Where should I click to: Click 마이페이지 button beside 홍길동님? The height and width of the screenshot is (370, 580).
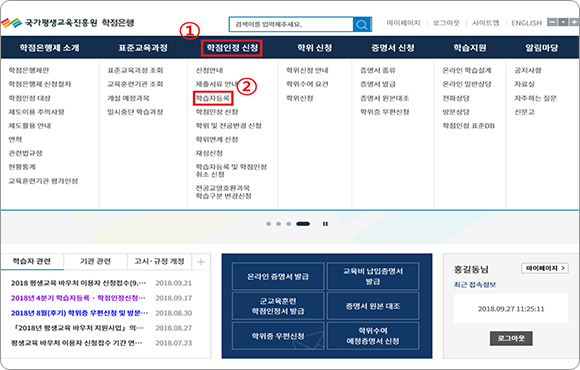(545, 268)
